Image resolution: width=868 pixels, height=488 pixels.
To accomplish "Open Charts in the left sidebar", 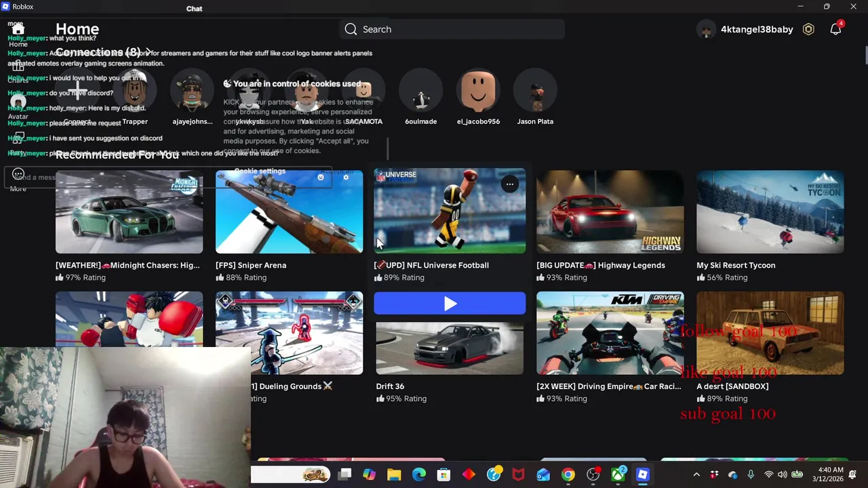I will (x=18, y=67).
